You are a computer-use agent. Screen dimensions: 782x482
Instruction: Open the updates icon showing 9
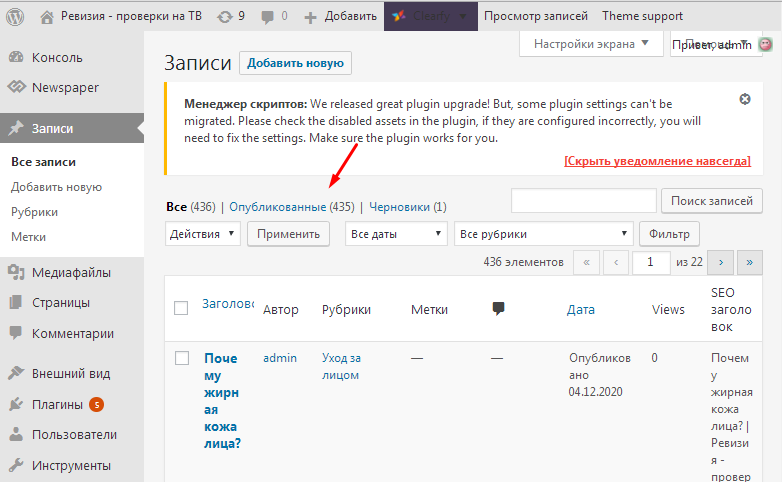[x=230, y=16]
